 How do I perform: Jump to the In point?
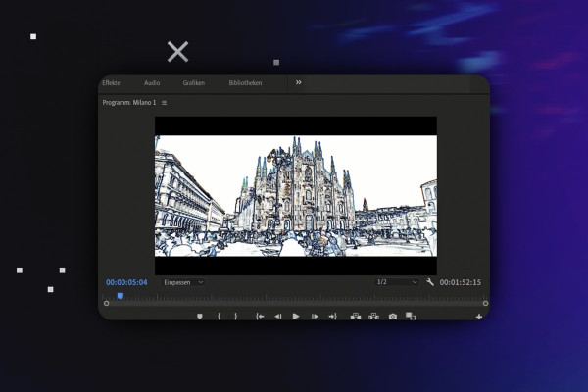tap(260, 317)
